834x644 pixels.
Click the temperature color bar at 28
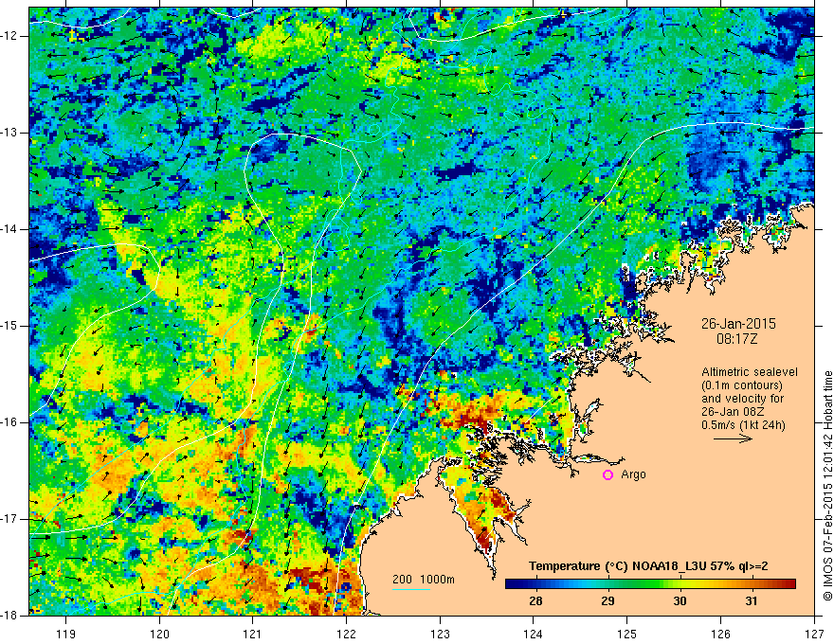click(x=535, y=583)
